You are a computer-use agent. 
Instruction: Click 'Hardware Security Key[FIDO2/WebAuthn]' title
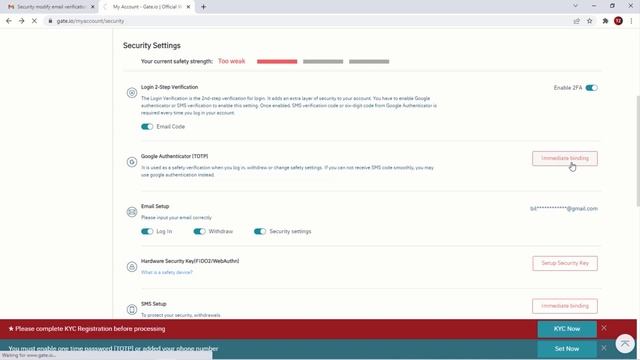click(190, 261)
